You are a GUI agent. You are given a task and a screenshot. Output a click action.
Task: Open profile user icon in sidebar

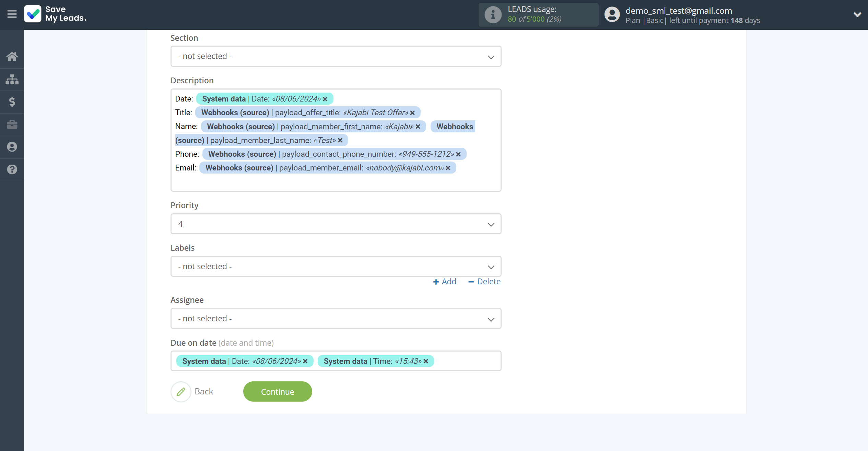point(12,147)
